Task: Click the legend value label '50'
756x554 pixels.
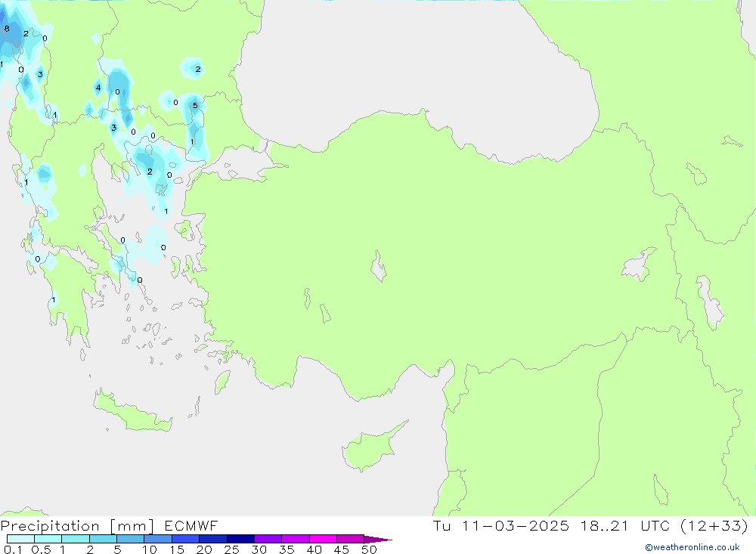Action: tap(369, 549)
